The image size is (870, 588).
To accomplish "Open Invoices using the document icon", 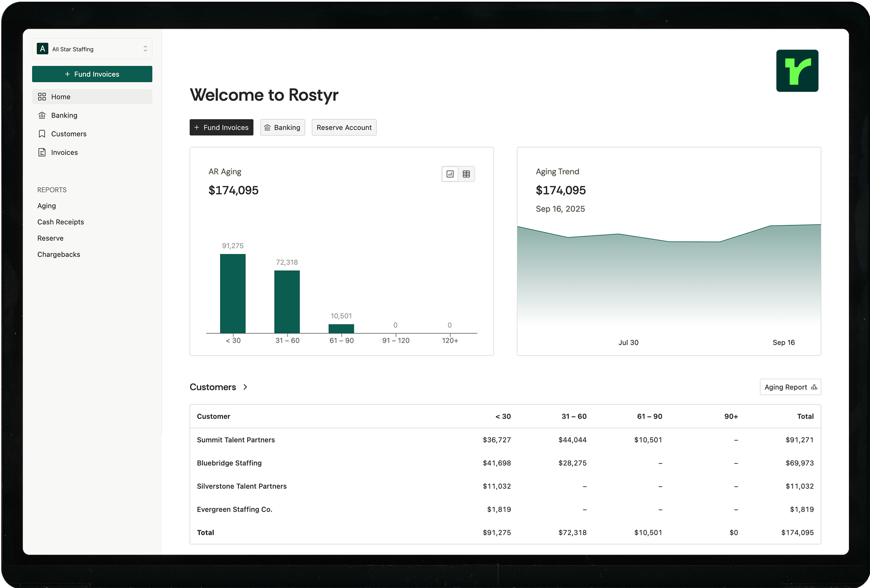I will (x=42, y=152).
